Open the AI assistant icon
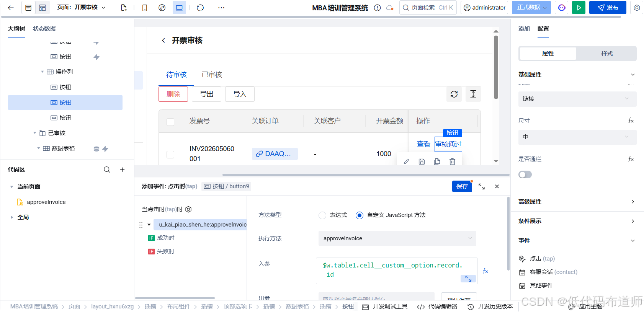644x313 pixels. click(562, 8)
